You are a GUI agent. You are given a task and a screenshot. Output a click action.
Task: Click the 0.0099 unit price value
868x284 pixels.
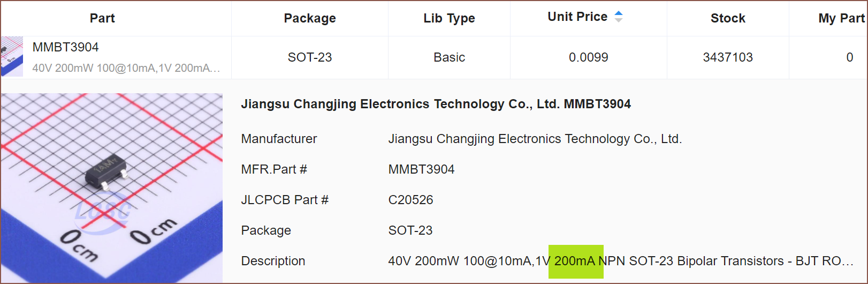click(588, 57)
